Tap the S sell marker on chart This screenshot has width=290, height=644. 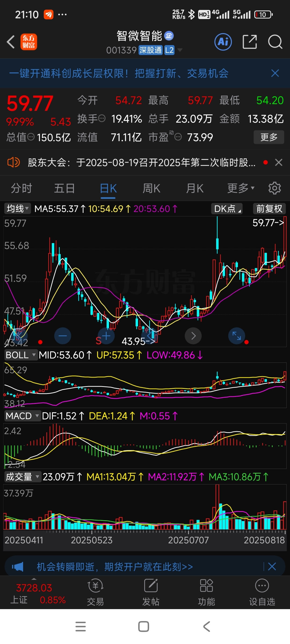99,341
